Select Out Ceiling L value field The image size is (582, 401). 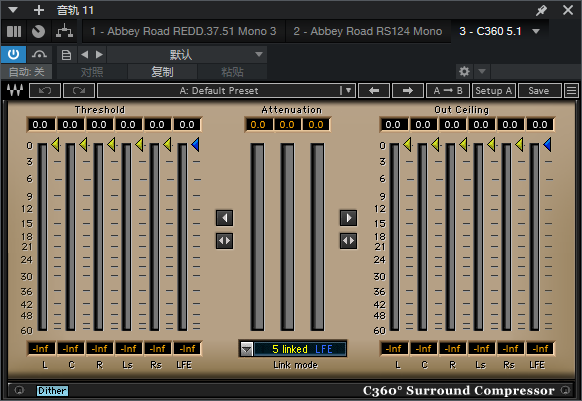tap(393, 124)
